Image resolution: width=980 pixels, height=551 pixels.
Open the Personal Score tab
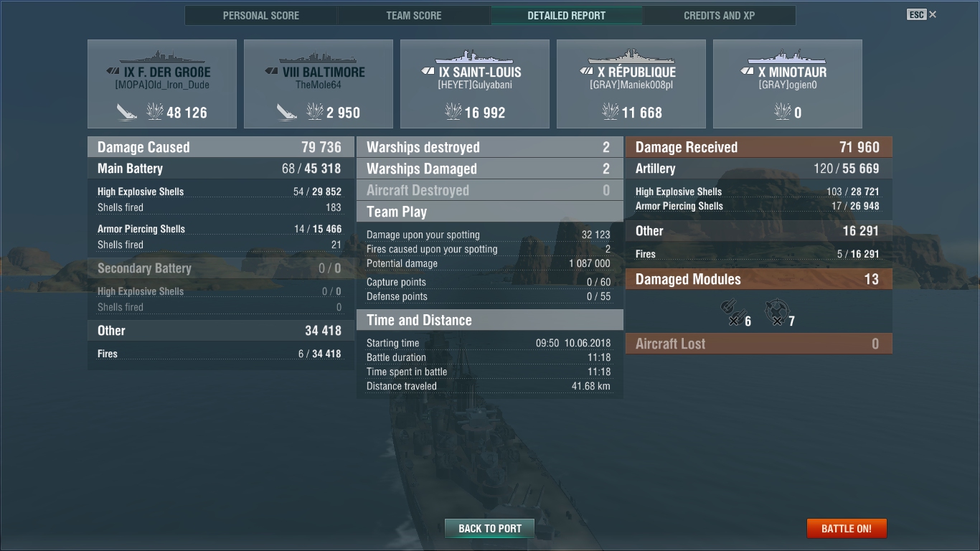(261, 16)
